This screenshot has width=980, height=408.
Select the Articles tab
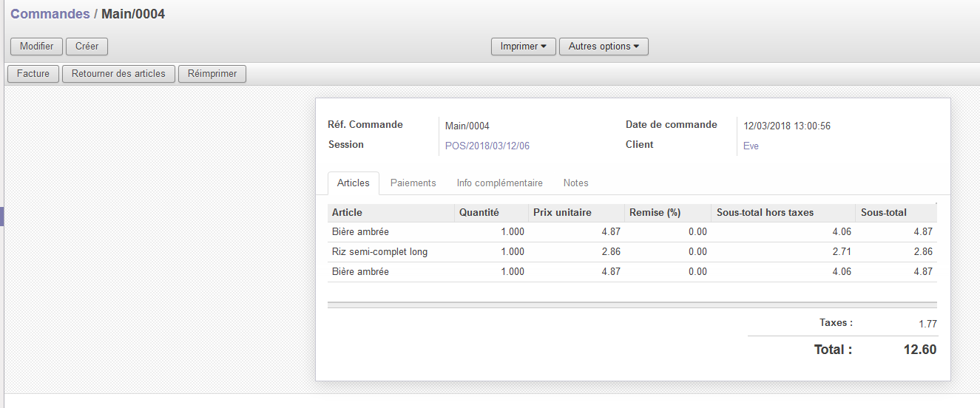point(353,183)
